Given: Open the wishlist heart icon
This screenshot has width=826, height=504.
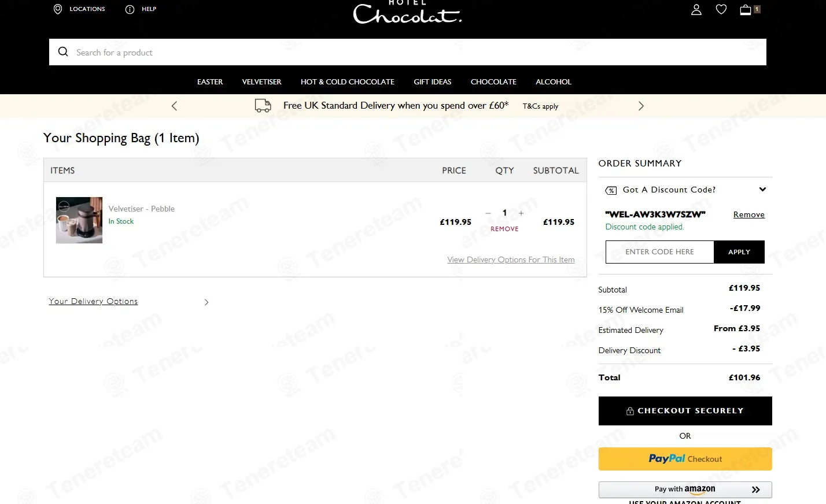Looking at the screenshot, I should 721,9.
